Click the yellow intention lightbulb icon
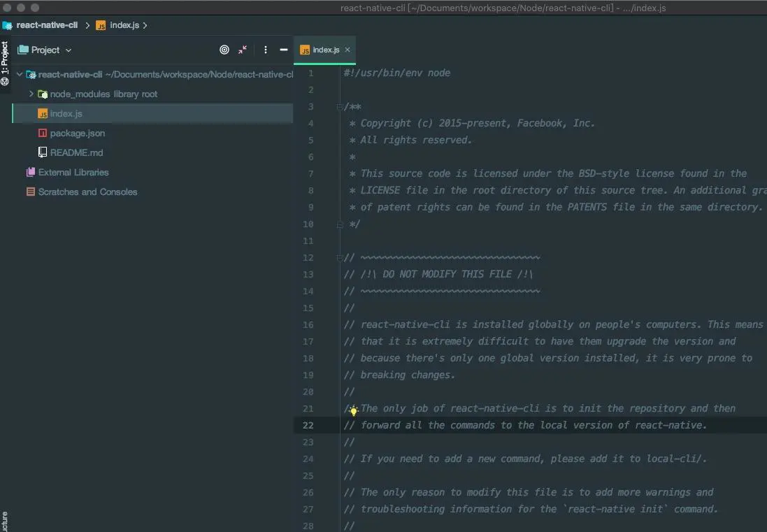Screen dimensions: 767x532 [354, 410]
